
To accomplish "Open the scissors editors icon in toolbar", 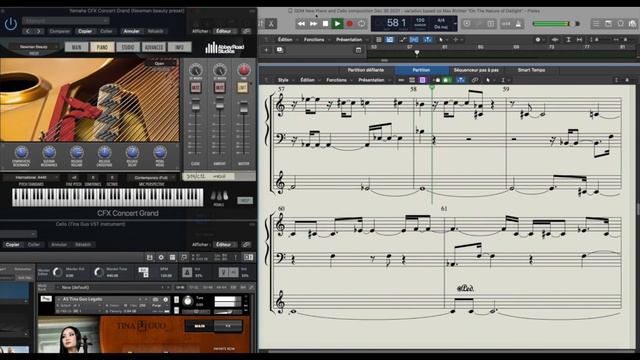I will 271,24.
